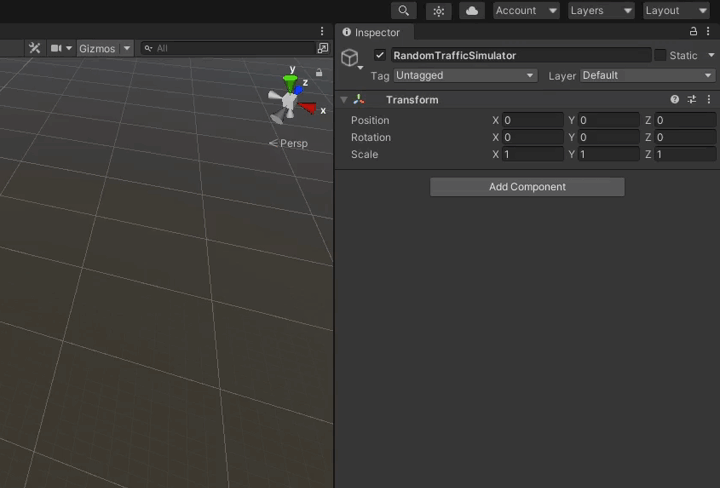Click the Add Component button
The image size is (720, 488).
(527, 187)
